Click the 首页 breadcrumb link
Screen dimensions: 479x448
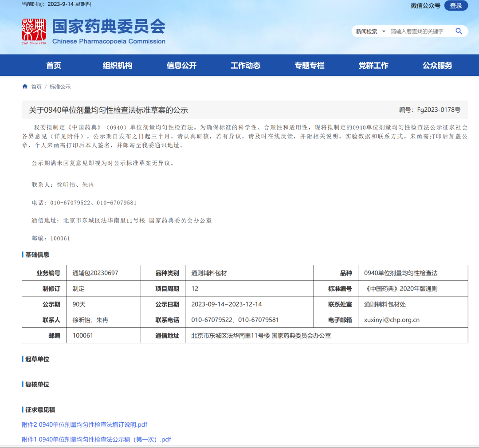36,87
